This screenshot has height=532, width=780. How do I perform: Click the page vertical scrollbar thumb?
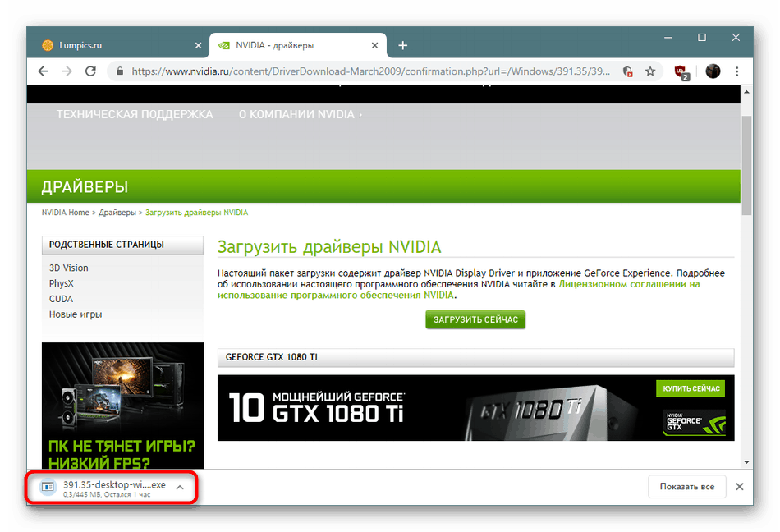tap(746, 165)
